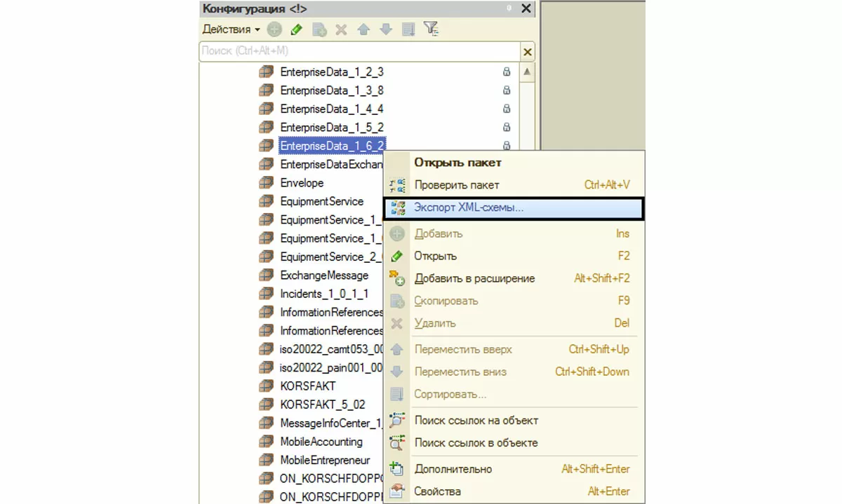
Task: Click the Move up arrow toolbar icon
Action: (363, 29)
